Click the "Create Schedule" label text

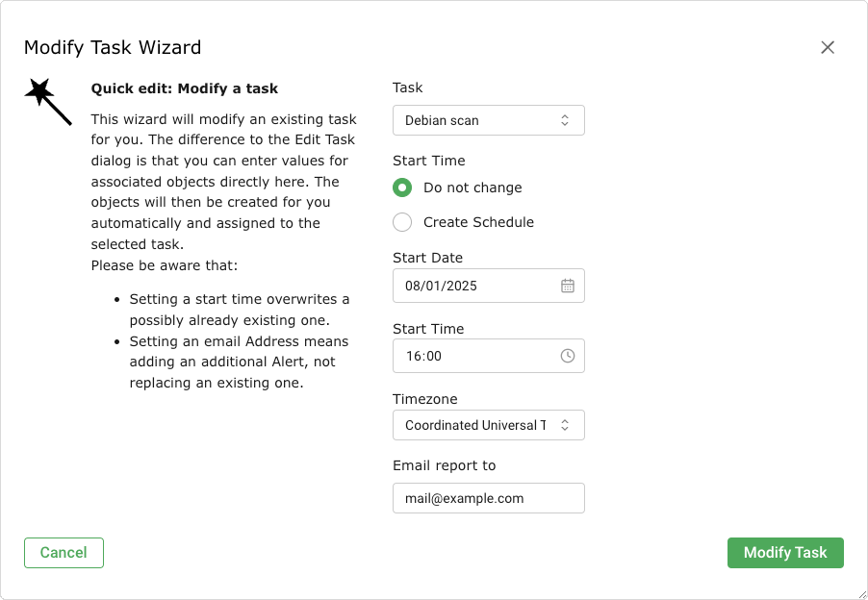(x=478, y=222)
